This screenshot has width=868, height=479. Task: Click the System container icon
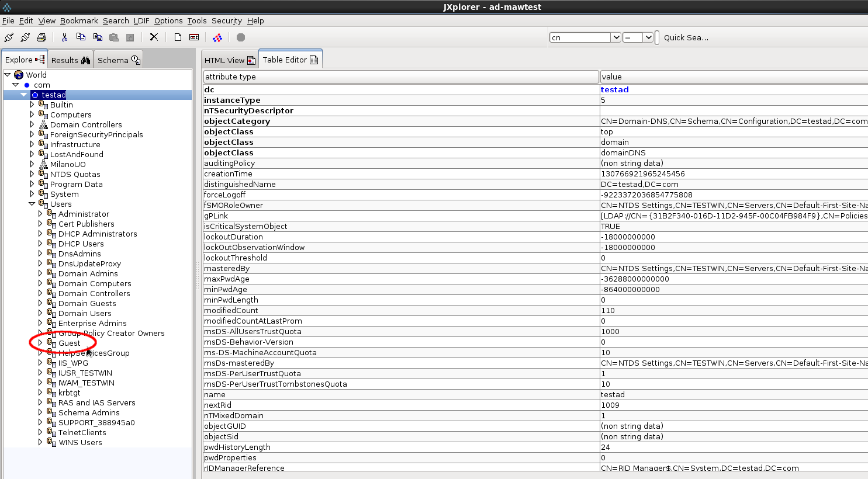coord(43,194)
